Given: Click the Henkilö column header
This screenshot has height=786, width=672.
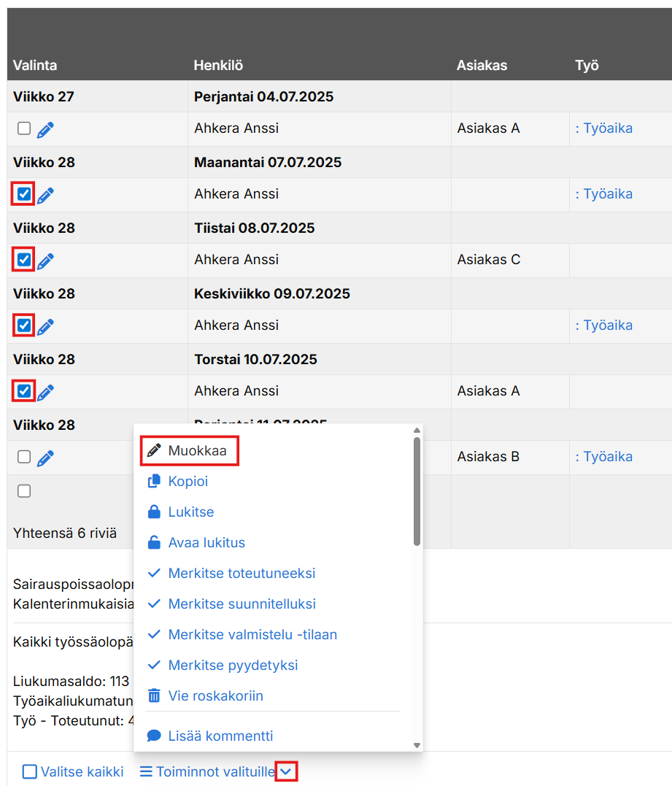Looking at the screenshot, I should click(218, 66).
